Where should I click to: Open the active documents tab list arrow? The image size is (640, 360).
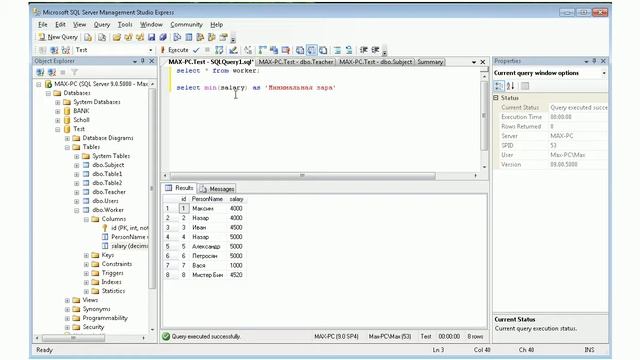coord(474,62)
